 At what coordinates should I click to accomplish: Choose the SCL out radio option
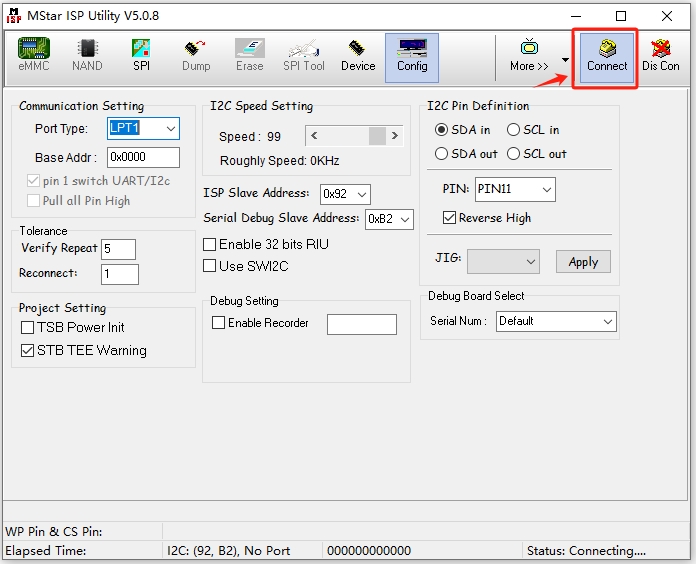point(513,154)
